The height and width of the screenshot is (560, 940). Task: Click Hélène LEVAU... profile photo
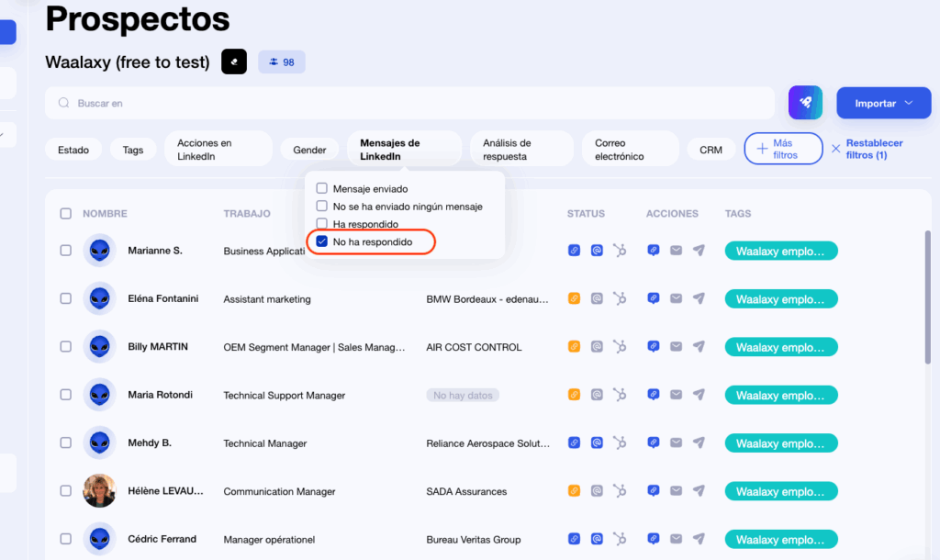click(99, 490)
